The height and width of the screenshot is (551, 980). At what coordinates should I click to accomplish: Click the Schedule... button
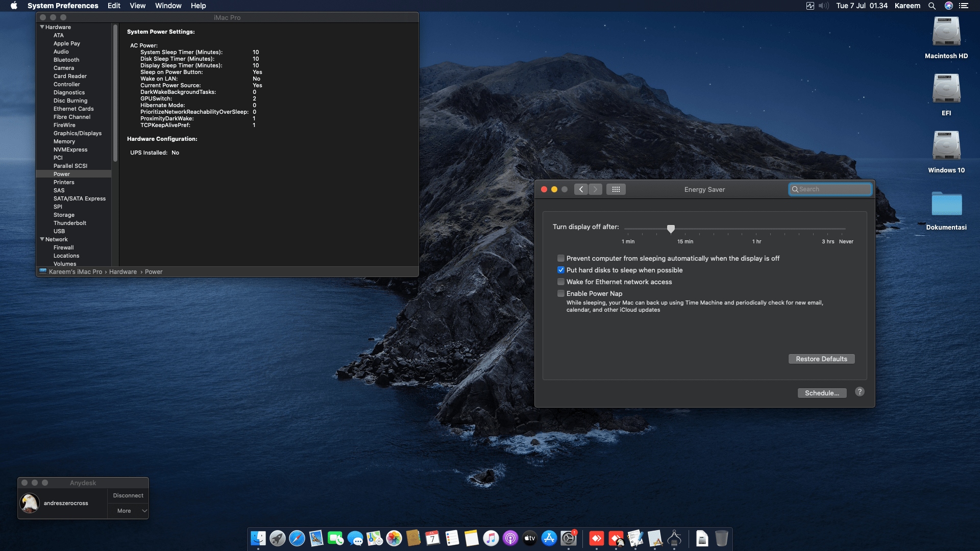(822, 393)
